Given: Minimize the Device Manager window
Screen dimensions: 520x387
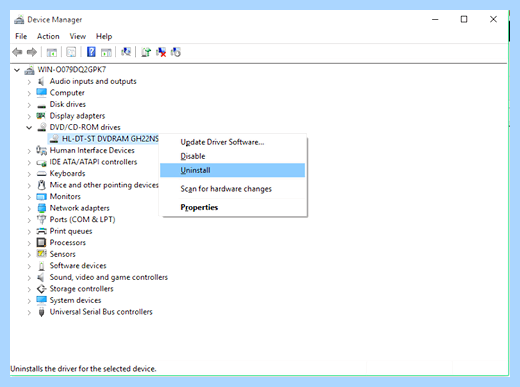Looking at the screenshot, I should click(x=435, y=19).
